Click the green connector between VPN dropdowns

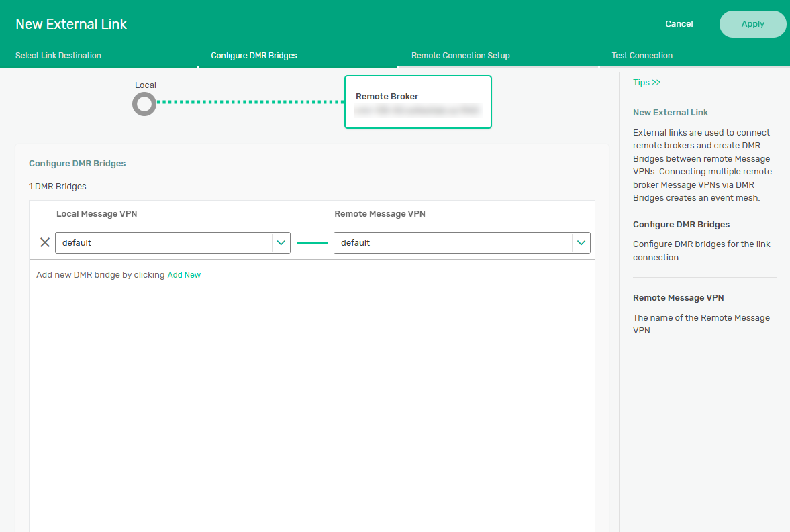[312, 243]
